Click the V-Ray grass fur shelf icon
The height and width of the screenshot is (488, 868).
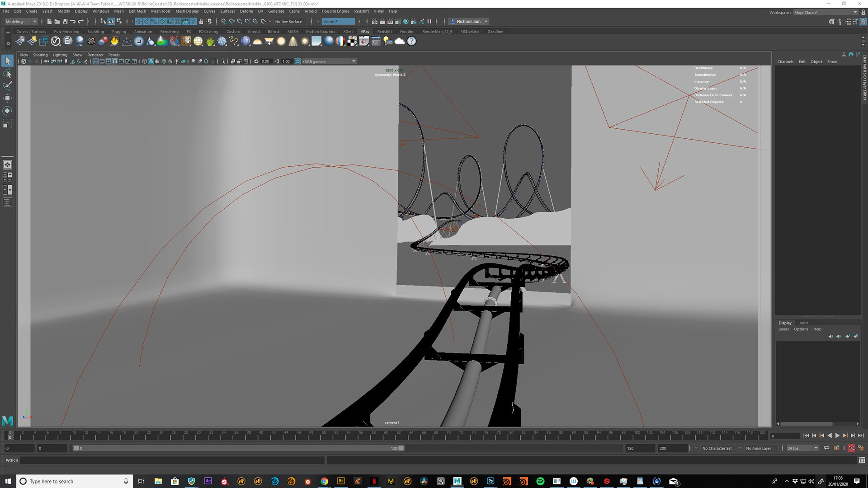(x=210, y=41)
